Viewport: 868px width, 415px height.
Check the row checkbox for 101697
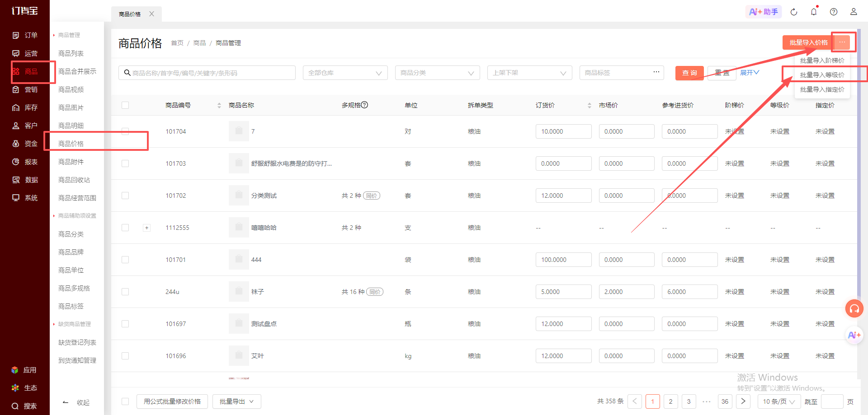125,324
